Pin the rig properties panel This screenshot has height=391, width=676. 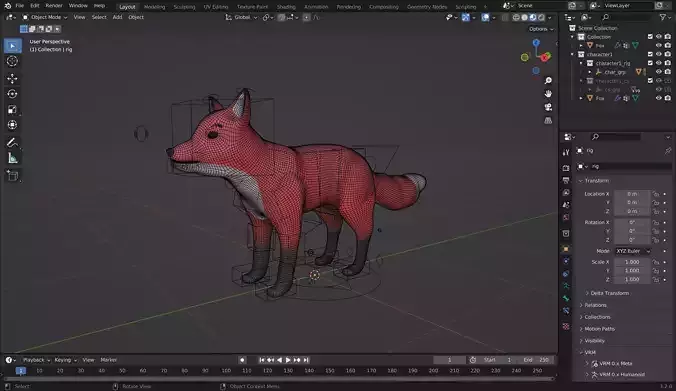tap(668, 150)
